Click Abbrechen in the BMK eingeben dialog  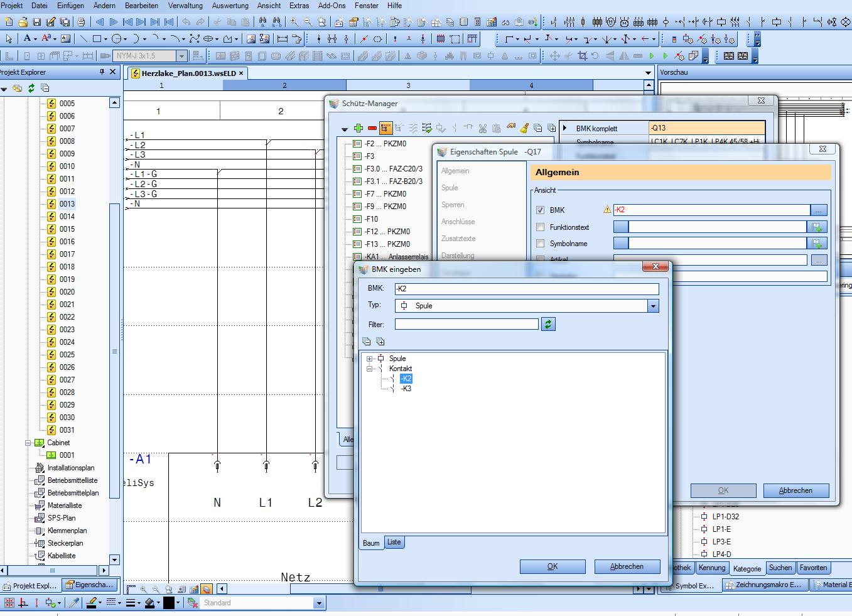pos(627,566)
